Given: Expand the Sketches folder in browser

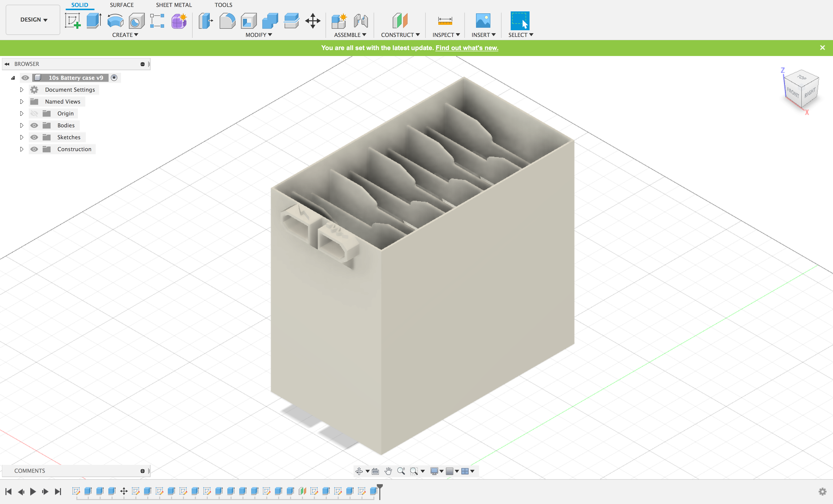Looking at the screenshot, I should tap(21, 137).
